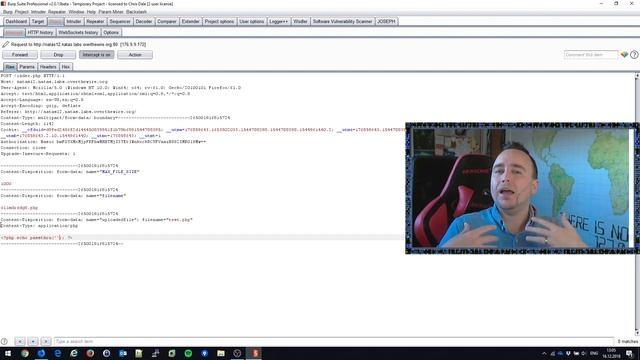Open the Project options tab

pos(219,22)
